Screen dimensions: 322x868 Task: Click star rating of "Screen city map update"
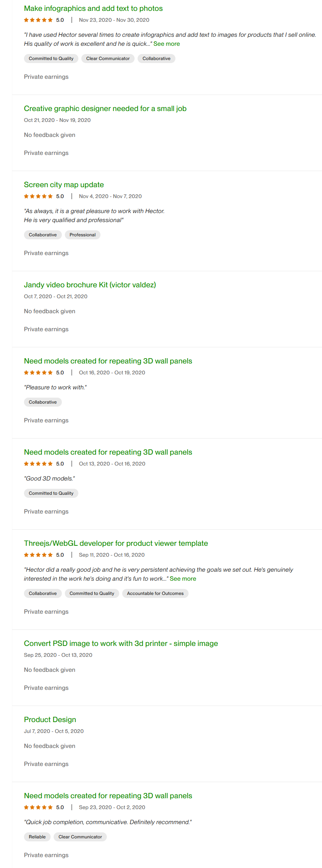(38, 196)
